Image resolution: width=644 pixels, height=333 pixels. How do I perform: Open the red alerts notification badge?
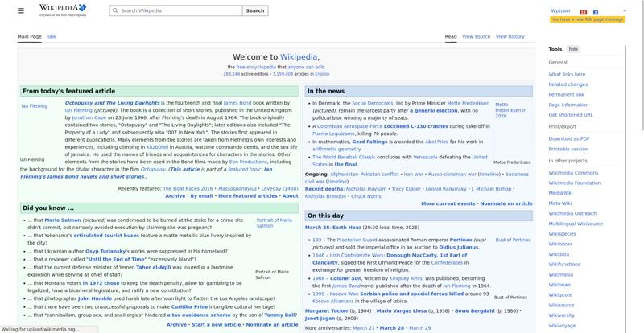pyautogui.click(x=584, y=12)
